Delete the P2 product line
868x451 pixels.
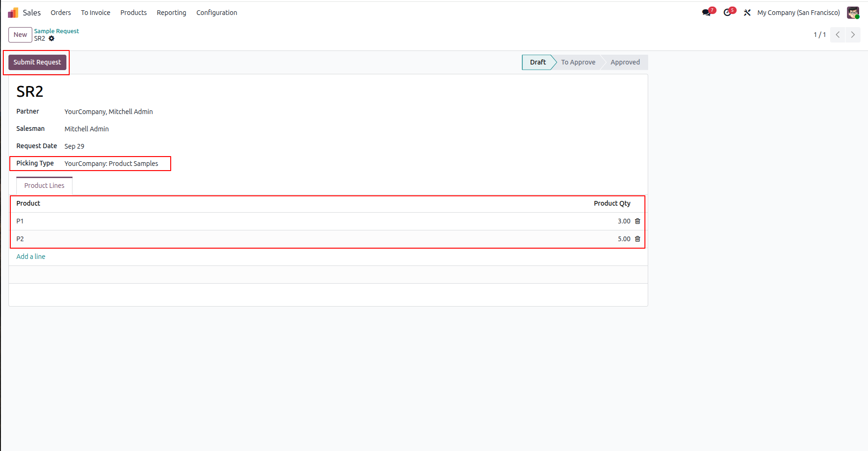tap(637, 239)
